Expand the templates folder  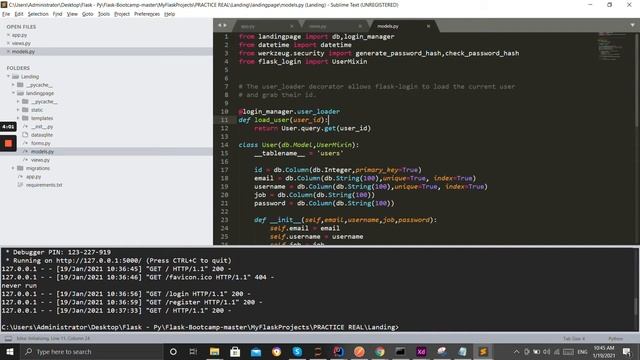(x=18, y=118)
